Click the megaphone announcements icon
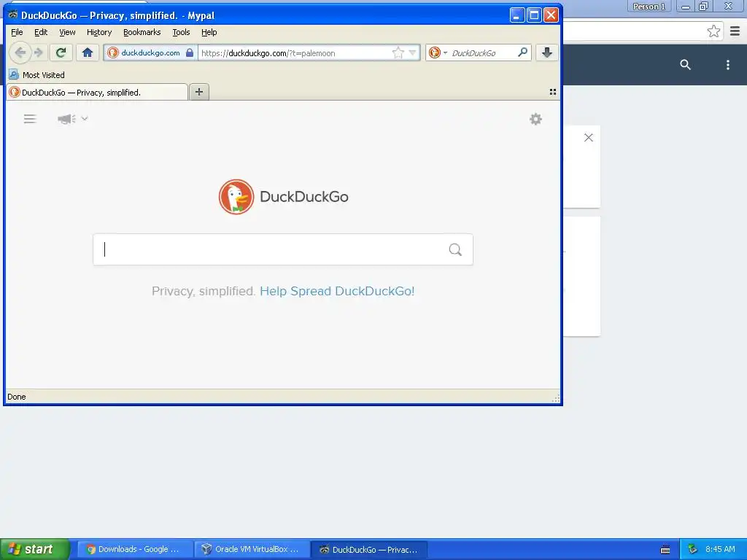The height and width of the screenshot is (560, 747). click(x=66, y=119)
